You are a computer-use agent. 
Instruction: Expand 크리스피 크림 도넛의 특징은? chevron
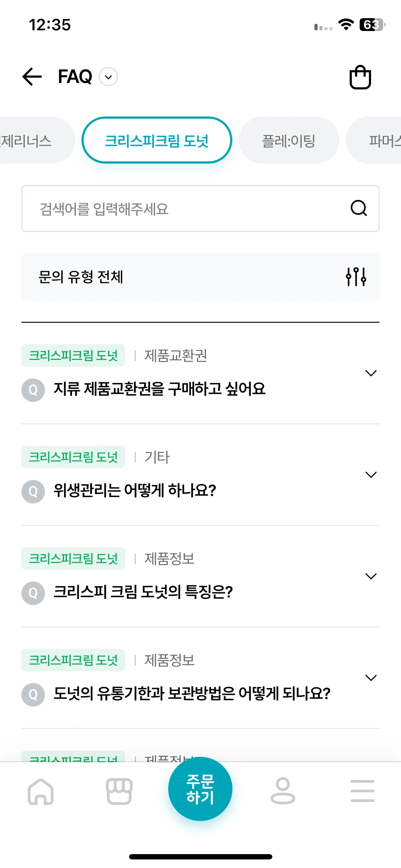pos(371,576)
